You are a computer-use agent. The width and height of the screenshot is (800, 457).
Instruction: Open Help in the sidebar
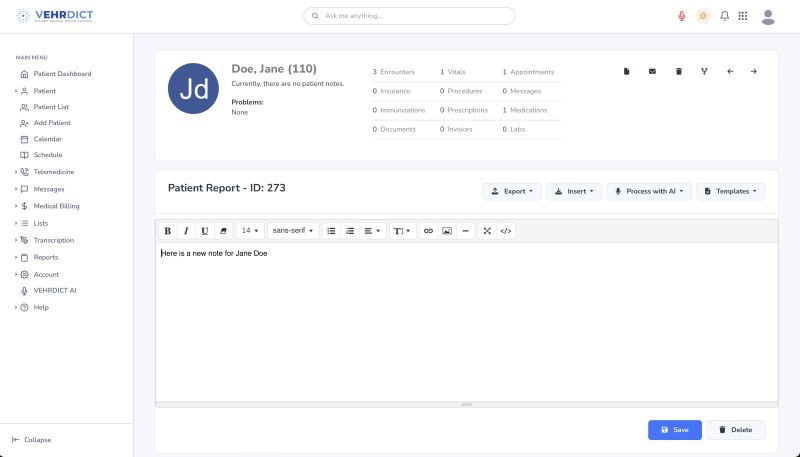click(x=41, y=308)
